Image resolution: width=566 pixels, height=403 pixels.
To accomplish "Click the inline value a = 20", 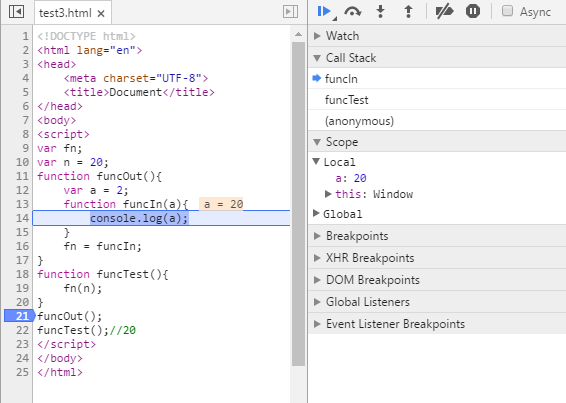I will pos(221,204).
